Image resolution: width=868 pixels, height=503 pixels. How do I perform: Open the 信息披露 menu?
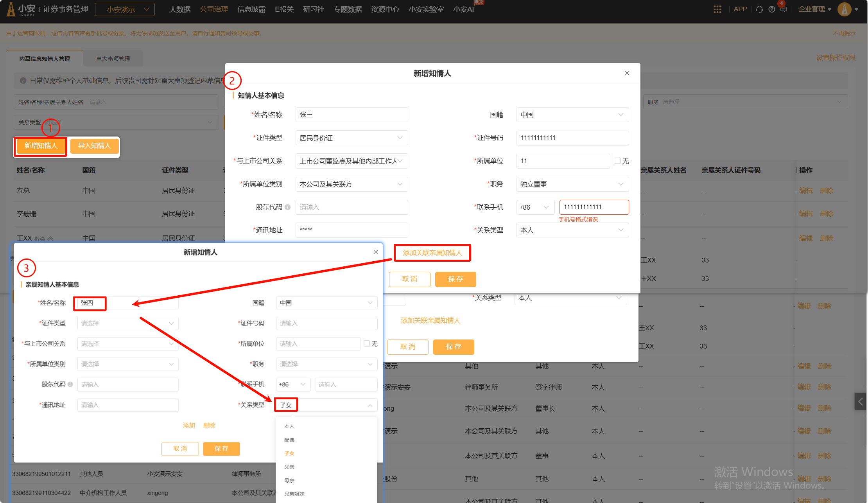(251, 9)
